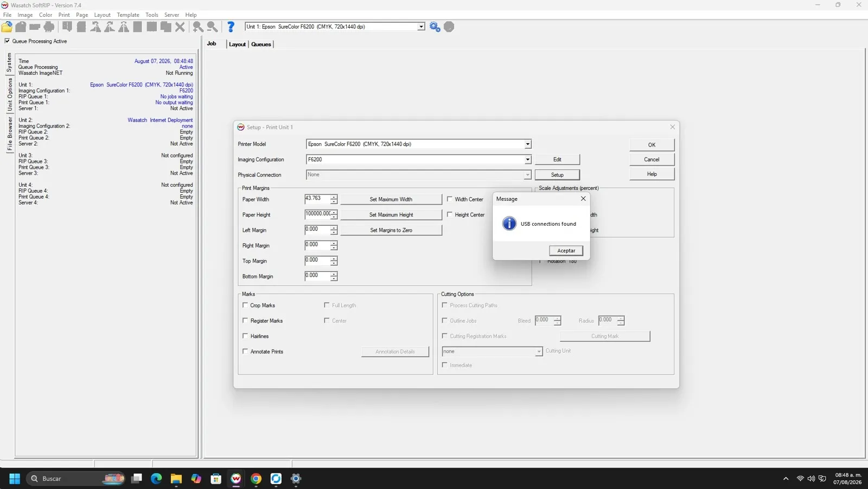Click OK in the Setup dialog
This screenshot has width=868, height=489.
tap(652, 145)
